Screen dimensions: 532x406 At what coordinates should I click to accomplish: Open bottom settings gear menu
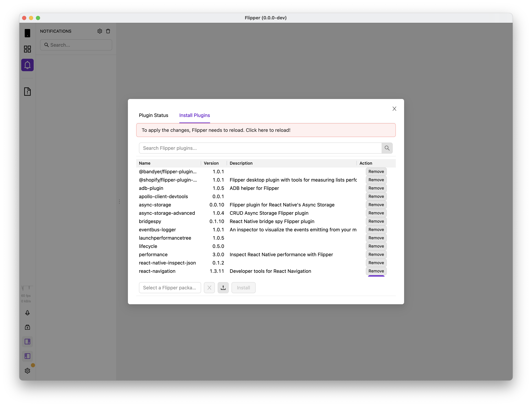(x=27, y=371)
